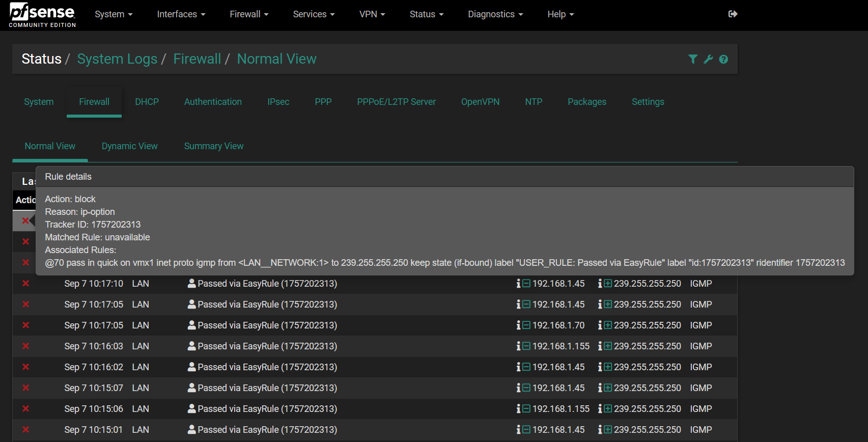Click source info icon in 192.168.1.70 row

coord(518,325)
